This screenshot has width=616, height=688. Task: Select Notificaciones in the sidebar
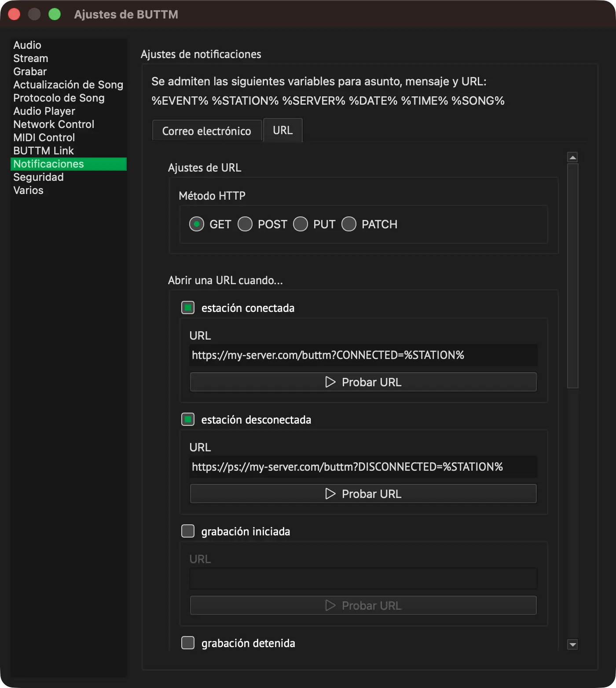(69, 164)
